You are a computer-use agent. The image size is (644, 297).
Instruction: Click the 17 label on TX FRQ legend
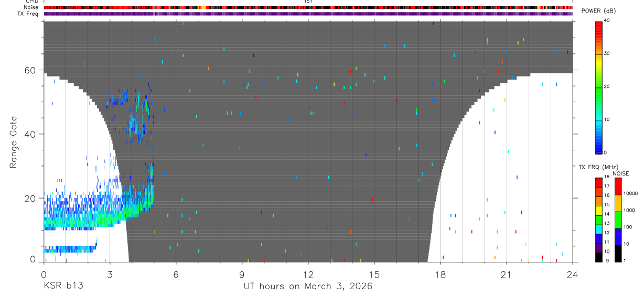pyautogui.click(x=606, y=186)
